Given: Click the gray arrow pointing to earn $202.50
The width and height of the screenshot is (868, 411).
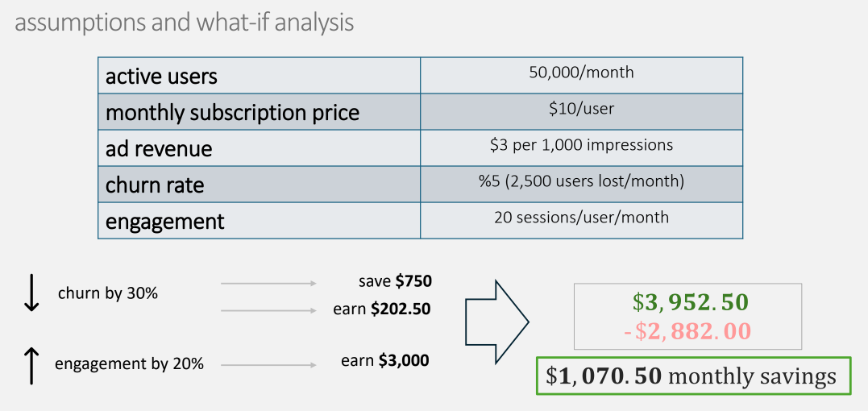Looking at the screenshot, I should coord(268,309).
